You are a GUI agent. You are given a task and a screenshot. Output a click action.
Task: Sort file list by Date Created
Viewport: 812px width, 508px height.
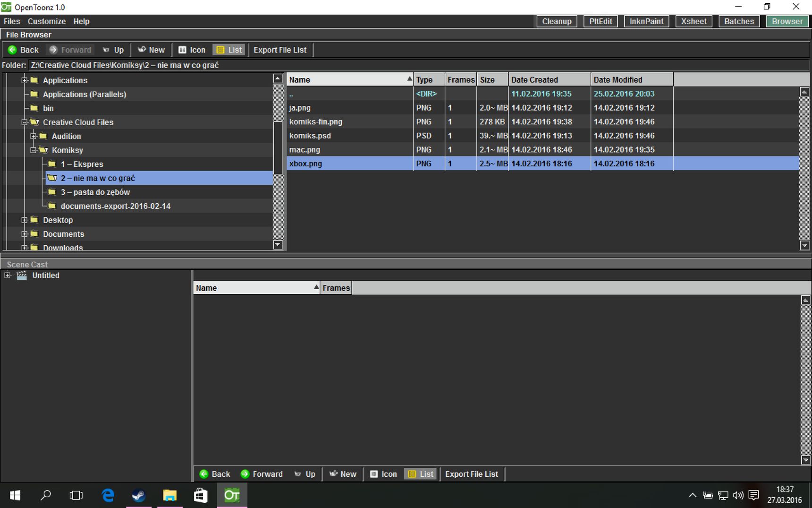pos(550,79)
